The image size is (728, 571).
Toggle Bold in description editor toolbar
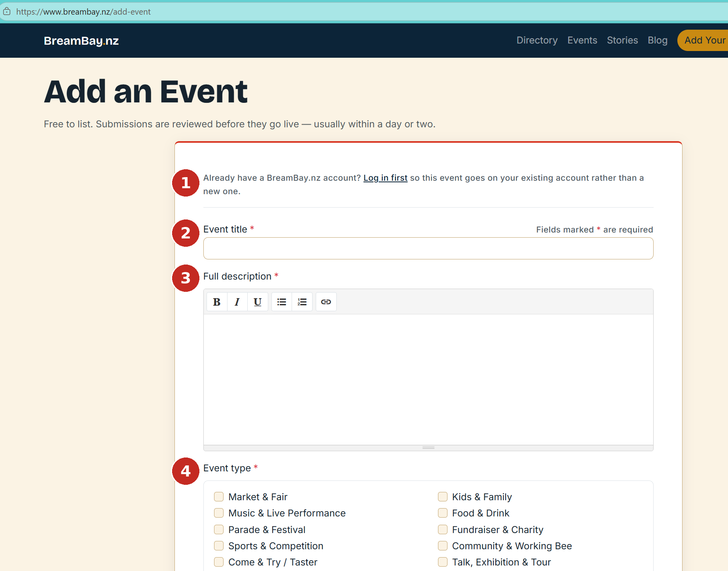217,302
